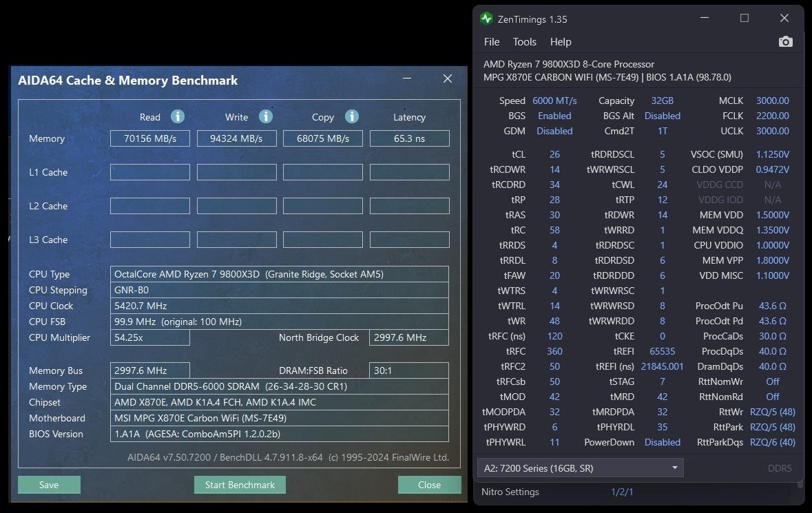Click the empty L2 Cache Write field
The image size is (812, 513).
pos(236,205)
